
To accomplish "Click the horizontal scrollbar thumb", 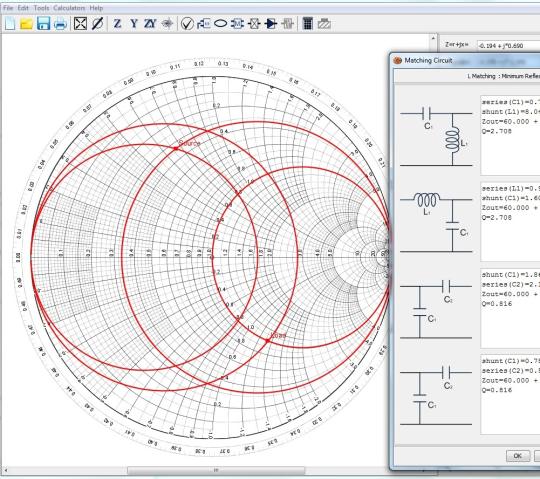I will point(216,470).
